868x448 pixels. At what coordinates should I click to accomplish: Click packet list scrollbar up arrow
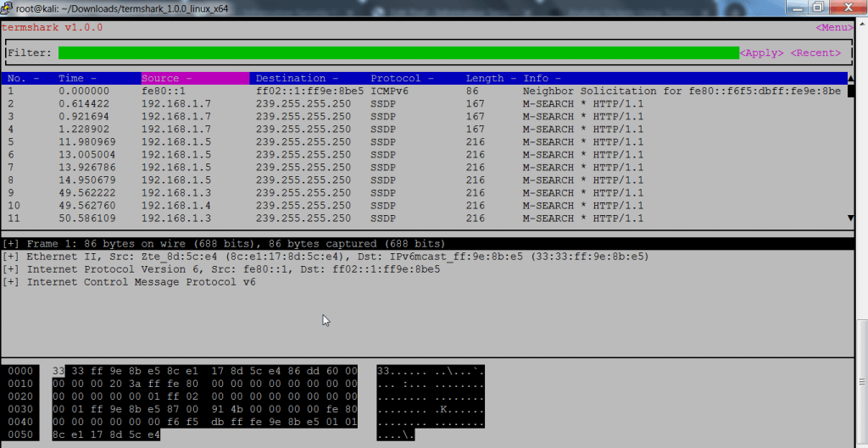point(851,79)
